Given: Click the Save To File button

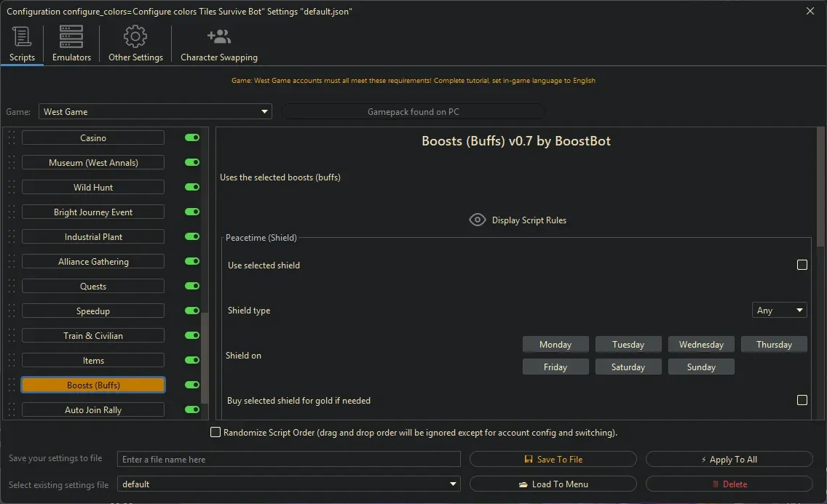Looking at the screenshot, I should pos(553,460).
